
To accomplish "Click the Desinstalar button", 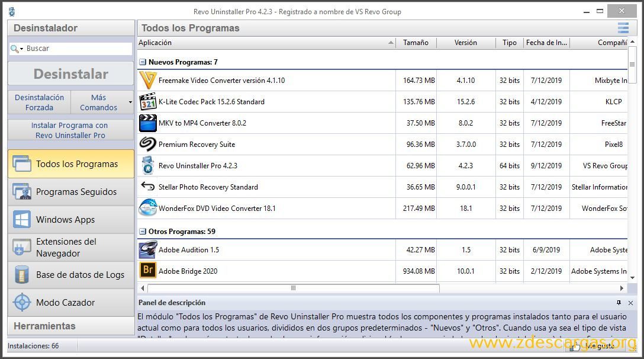I will pyautogui.click(x=71, y=73).
